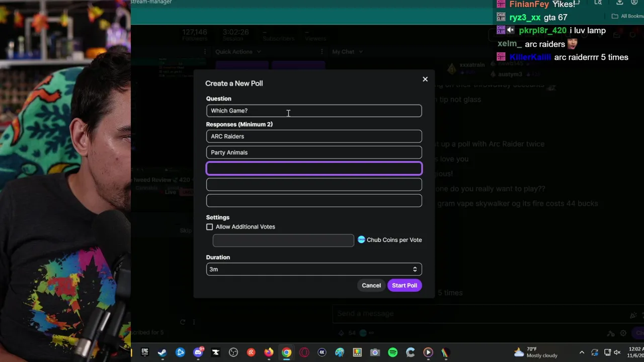644x362 pixels.
Task: Click the Which Game? question field
Action: click(314, 111)
